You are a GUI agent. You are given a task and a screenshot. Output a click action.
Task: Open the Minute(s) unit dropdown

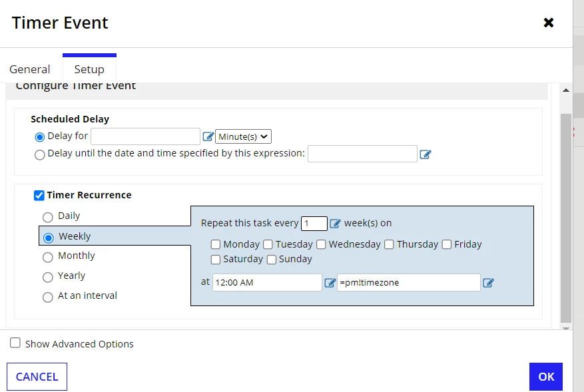point(243,136)
